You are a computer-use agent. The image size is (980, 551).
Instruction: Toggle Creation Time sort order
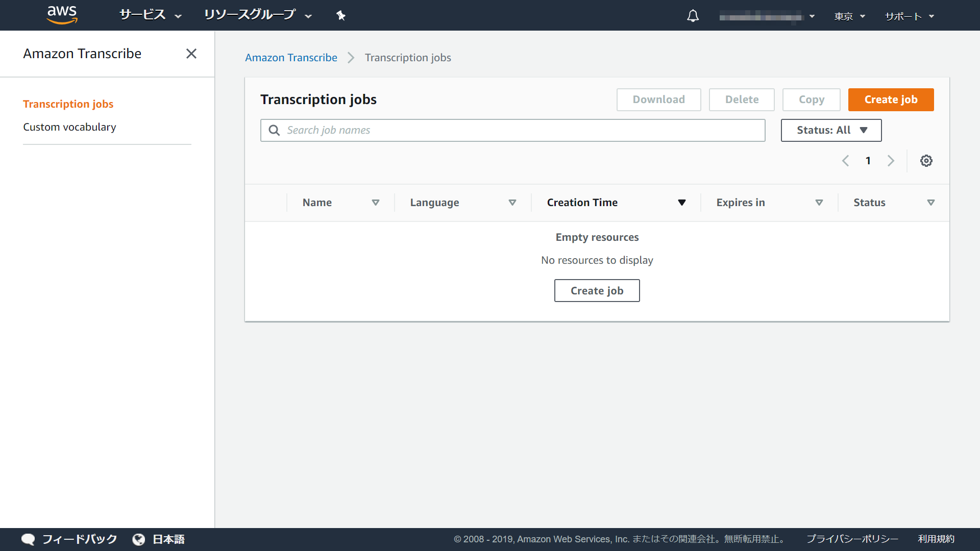click(x=682, y=203)
